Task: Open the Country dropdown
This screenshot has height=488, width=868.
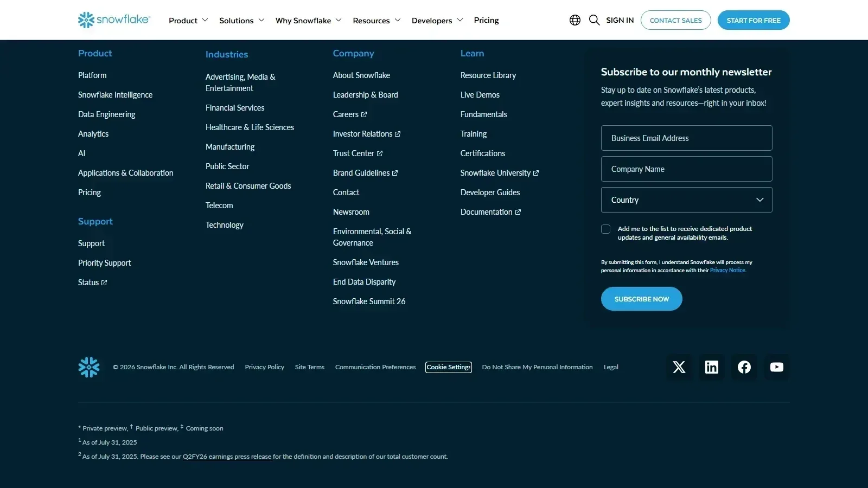Action: (x=686, y=200)
